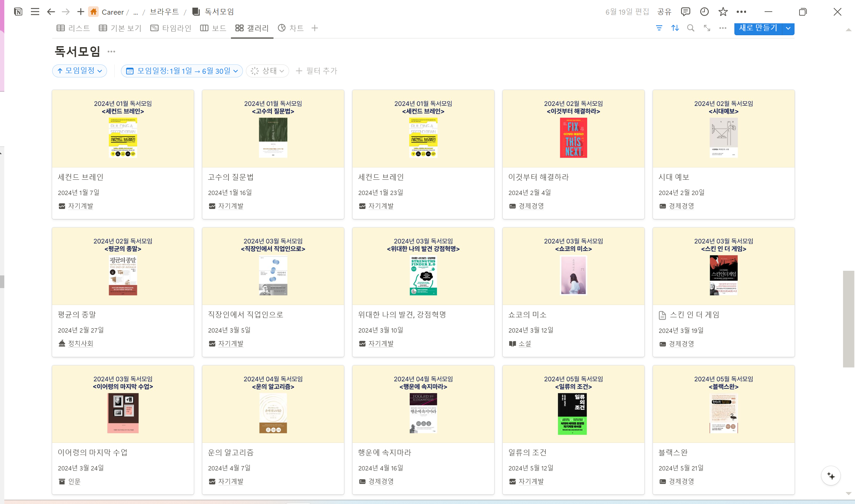The image size is (855, 504).
Task: Open the 쇼코의 미소 book card
Action: (x=573, y=291)
